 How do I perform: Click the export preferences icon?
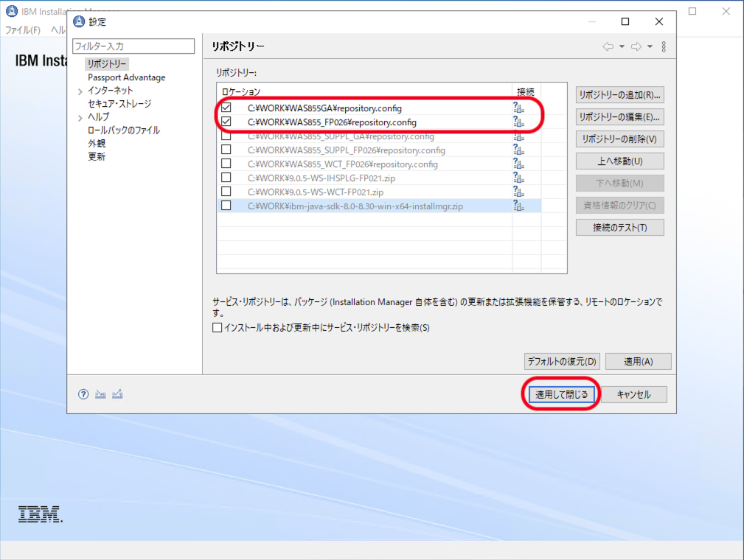point(117,394)
